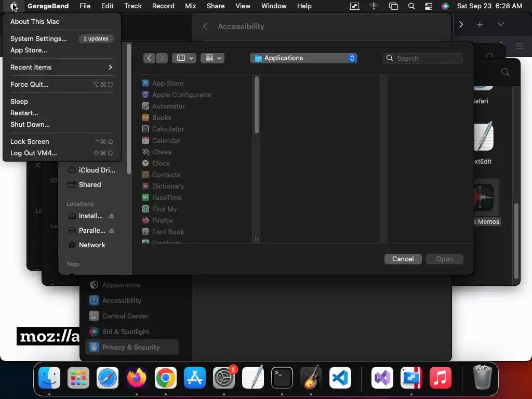Image resolution: width=532 pixels, height=399 pixels.
Task: Open Visual Studio Code in the Dock
Action: (340, 378)
